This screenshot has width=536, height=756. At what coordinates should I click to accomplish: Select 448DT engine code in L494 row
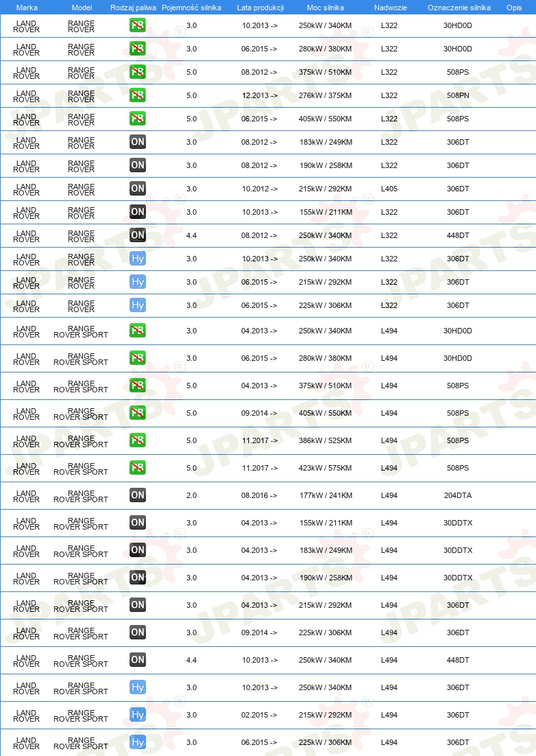[458, 659]
